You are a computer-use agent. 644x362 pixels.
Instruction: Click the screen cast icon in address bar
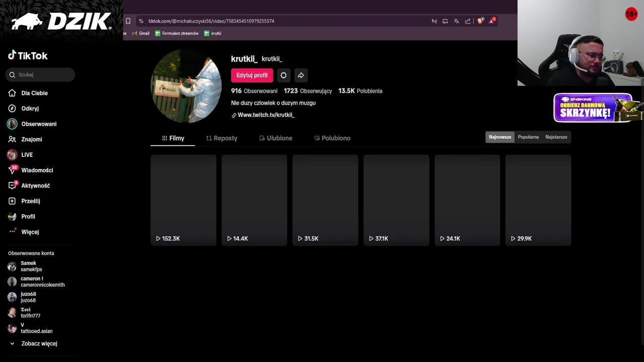(445, 21)
